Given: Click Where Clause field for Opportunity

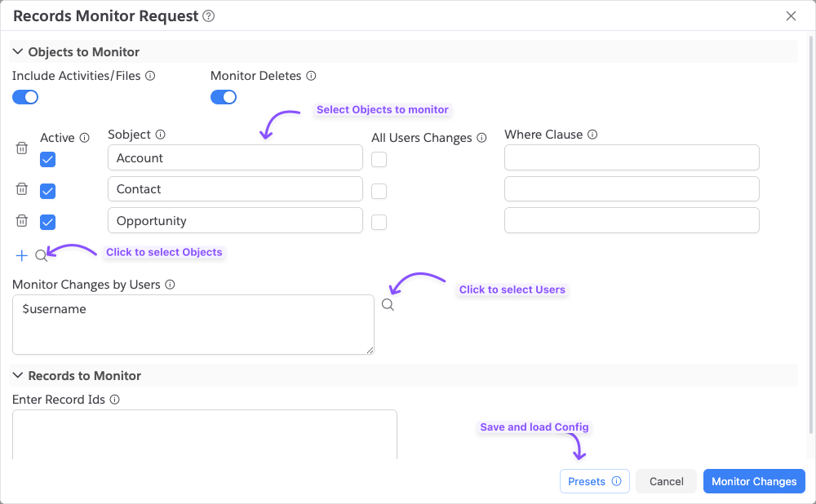Looking at the screenshot, I should click(x=632, y=220).
